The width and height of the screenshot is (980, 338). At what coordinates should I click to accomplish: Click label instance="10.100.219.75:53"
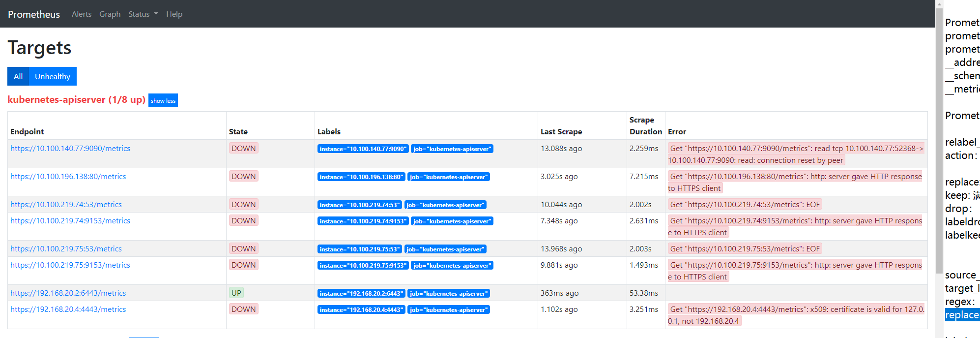360,249
